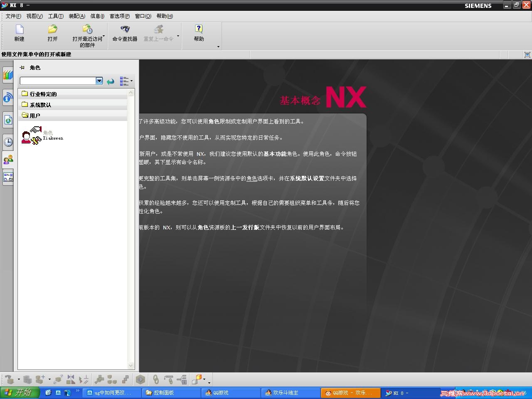The width and height of the screenshot is (532, 399).
Task: Click the Add Component icon with plus sign
Action: coord(40,379)
